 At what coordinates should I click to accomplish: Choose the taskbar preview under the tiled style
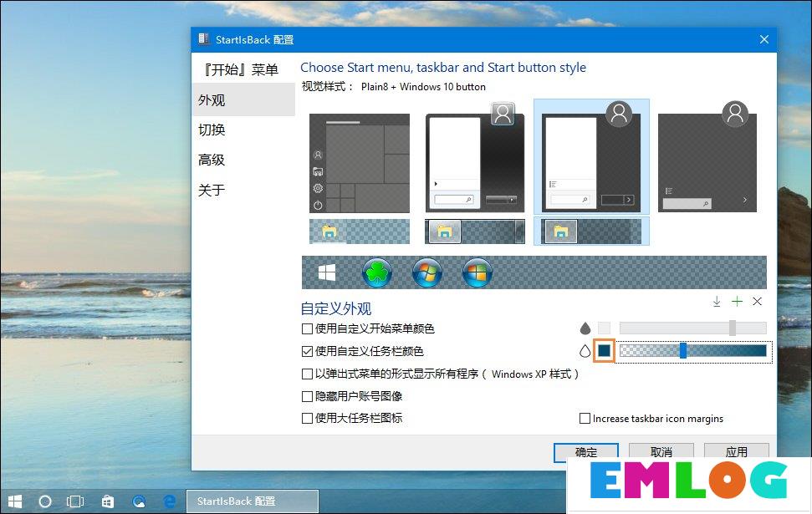coord(360,232)
